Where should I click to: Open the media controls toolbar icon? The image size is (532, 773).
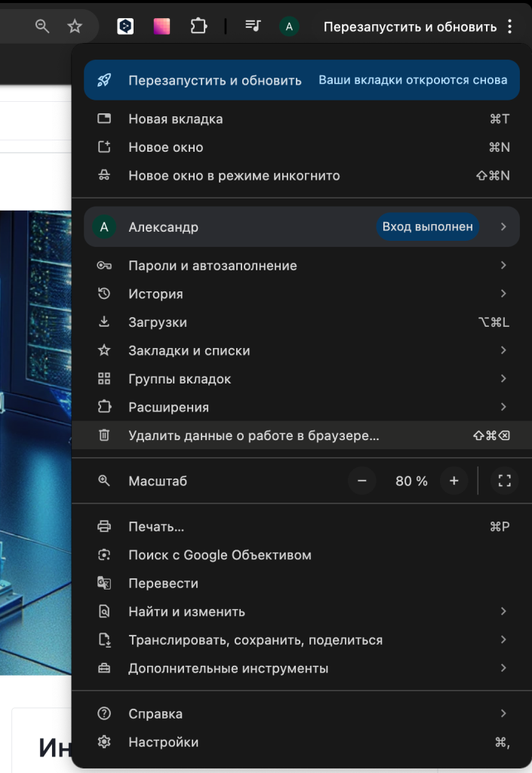253,26
